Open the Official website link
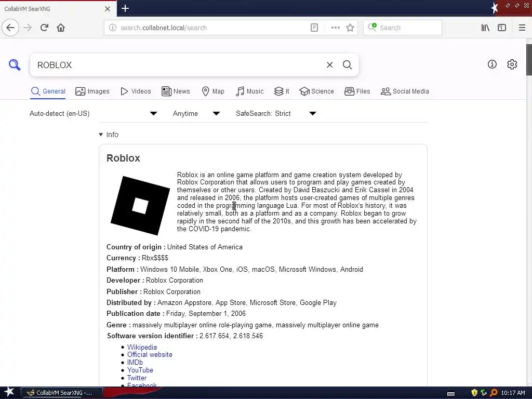 click(x=150, y=354)
